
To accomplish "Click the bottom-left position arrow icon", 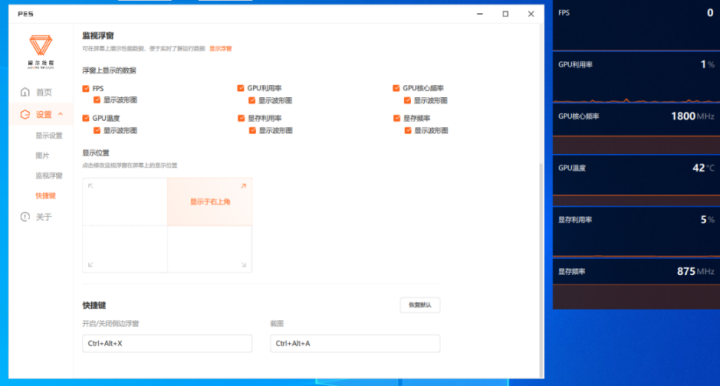I will pyautogui.click(x=90, y=264).
